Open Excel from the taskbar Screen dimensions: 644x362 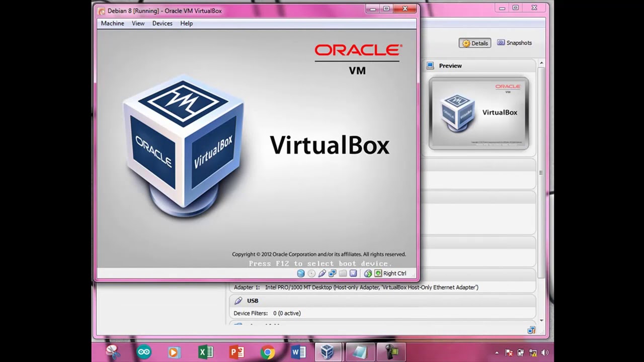(205, 352)
